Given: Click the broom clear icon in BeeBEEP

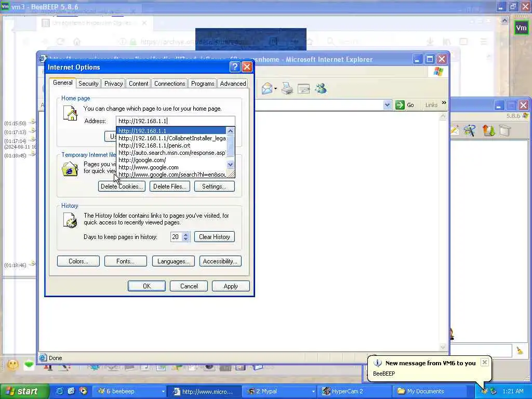Looking at the screenshot, I should click(x=520, y=351).
